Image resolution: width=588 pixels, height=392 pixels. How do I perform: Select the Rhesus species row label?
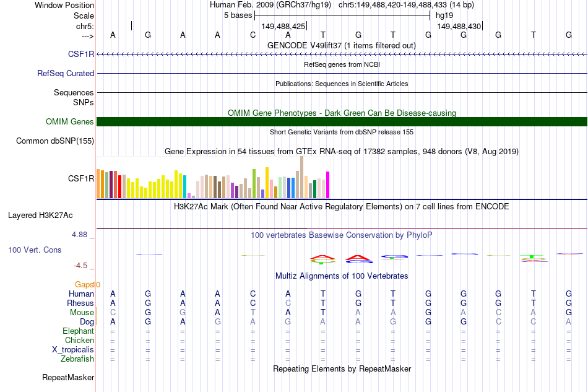80,303
